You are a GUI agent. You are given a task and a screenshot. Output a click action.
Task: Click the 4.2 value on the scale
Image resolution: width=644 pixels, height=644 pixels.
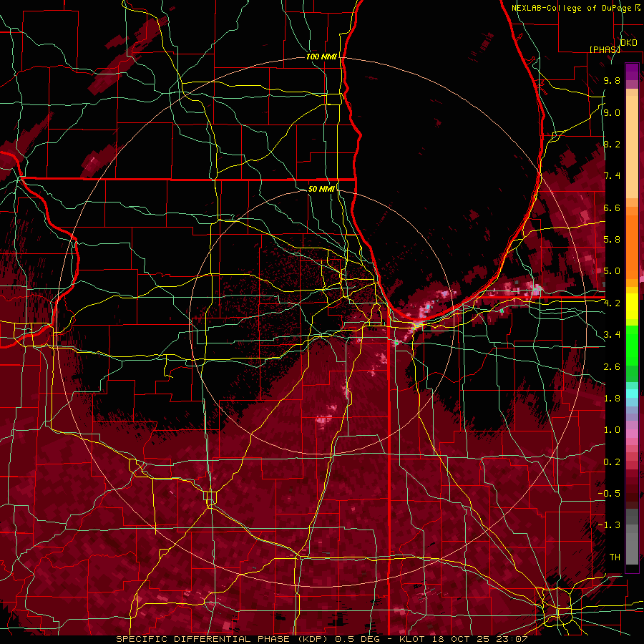coord(612,303)
